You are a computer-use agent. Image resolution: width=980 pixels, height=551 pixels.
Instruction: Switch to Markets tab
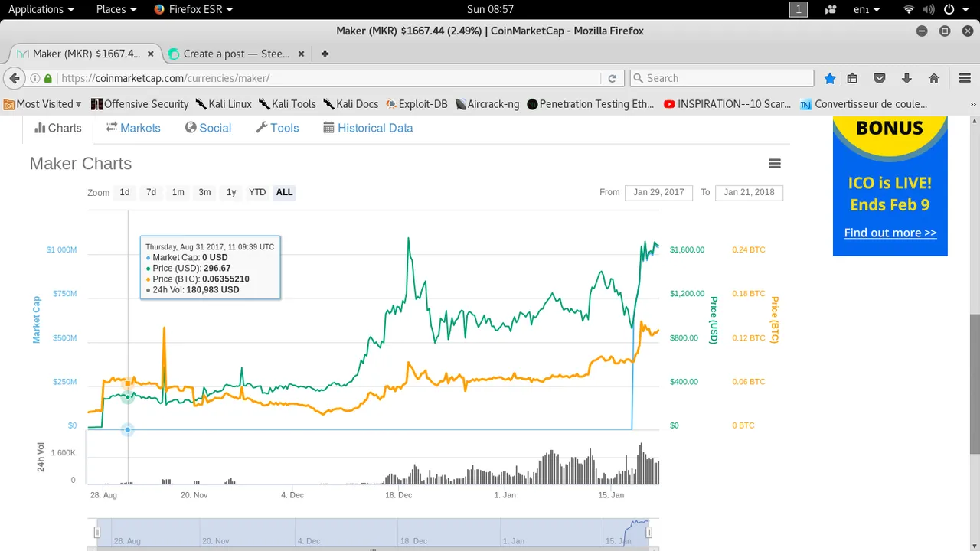[x=133, y=128]
